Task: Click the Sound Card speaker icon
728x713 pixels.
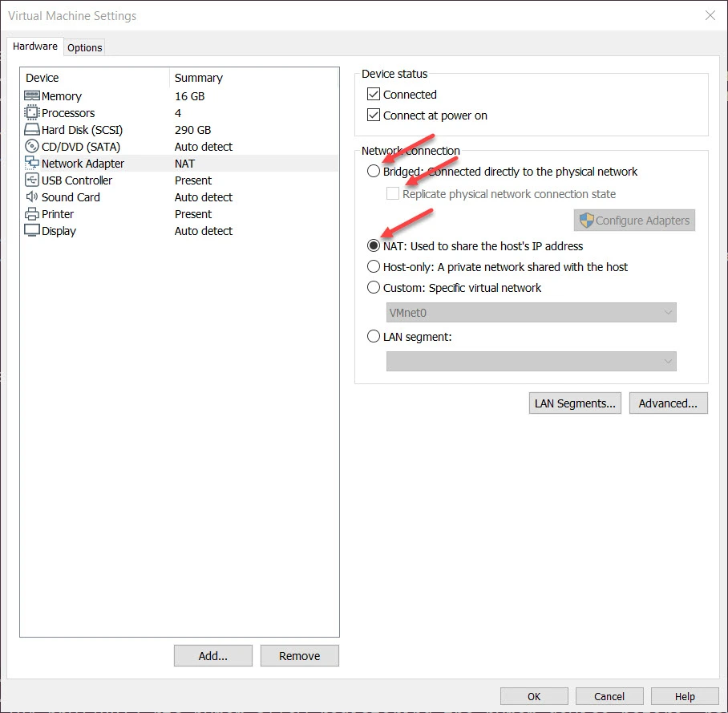Action: (x=32, y=197)
